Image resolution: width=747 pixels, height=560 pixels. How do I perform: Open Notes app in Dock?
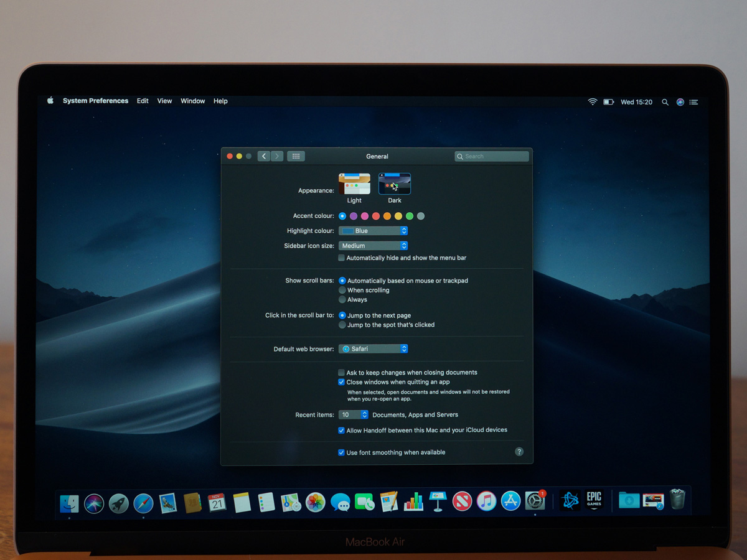[242, 503]
